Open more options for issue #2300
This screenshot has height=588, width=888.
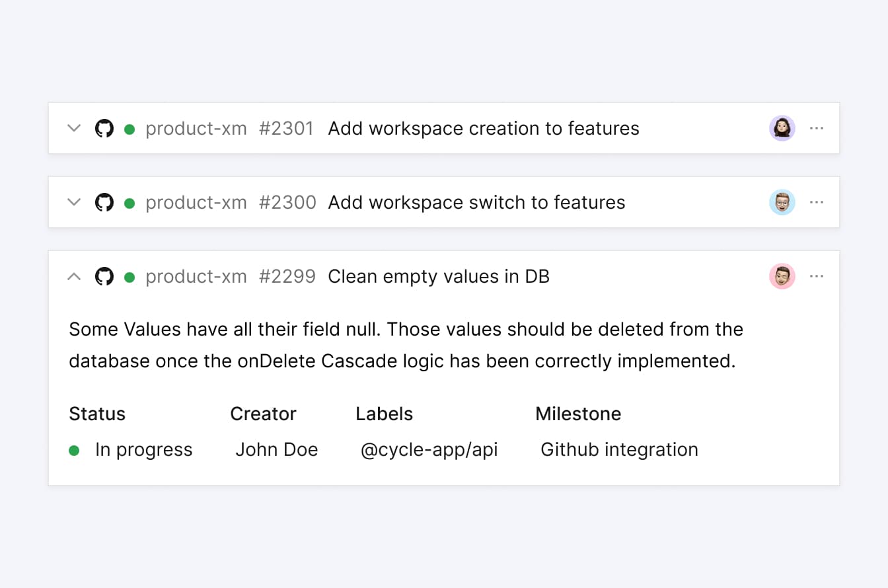pyautogui.click(x=817, y=202)
